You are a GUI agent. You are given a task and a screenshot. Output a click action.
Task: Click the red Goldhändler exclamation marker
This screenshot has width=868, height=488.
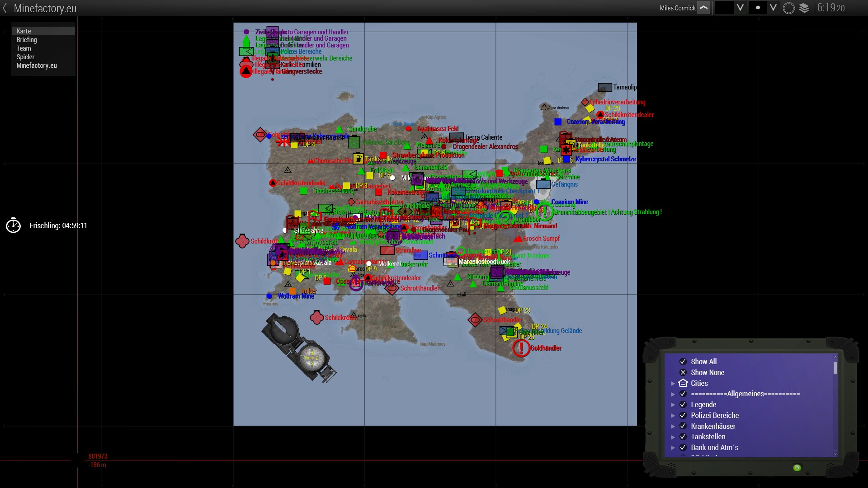point(521,348)
